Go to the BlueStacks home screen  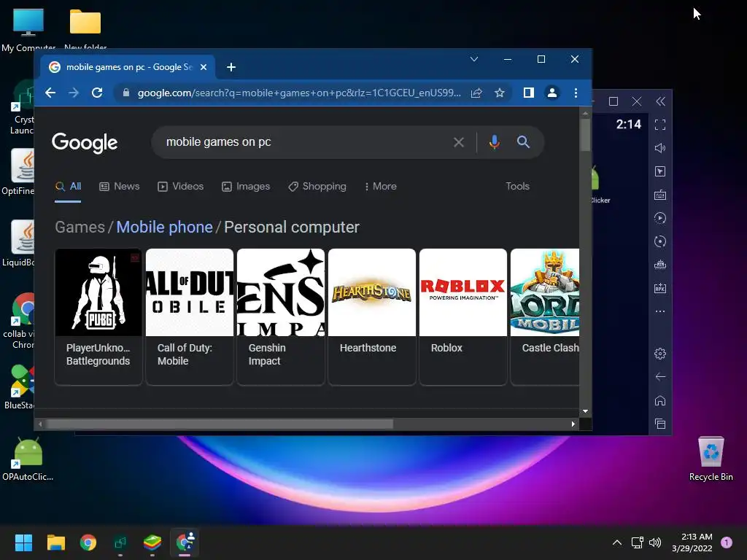660,400
